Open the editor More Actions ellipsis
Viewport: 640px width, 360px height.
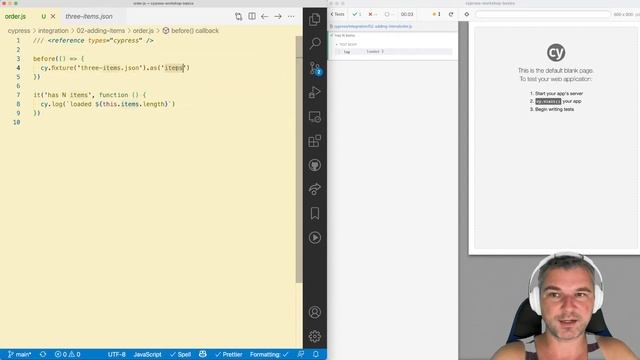point(291,16)
